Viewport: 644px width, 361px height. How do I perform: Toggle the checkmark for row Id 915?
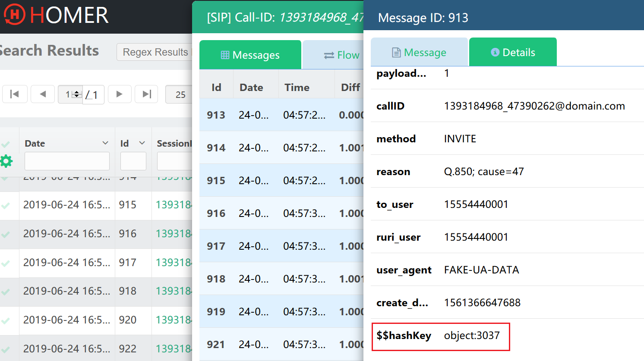pos(6,206)
